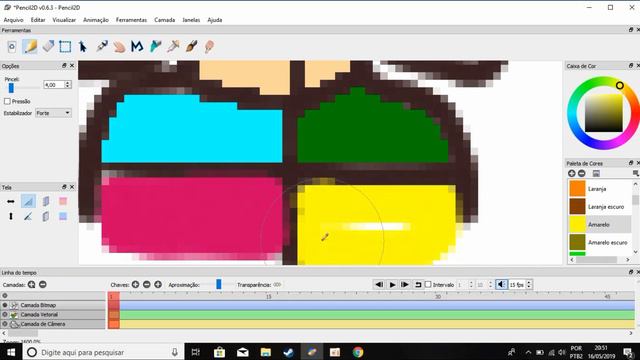Remove color from palette with minus icon

coord(582,173)
